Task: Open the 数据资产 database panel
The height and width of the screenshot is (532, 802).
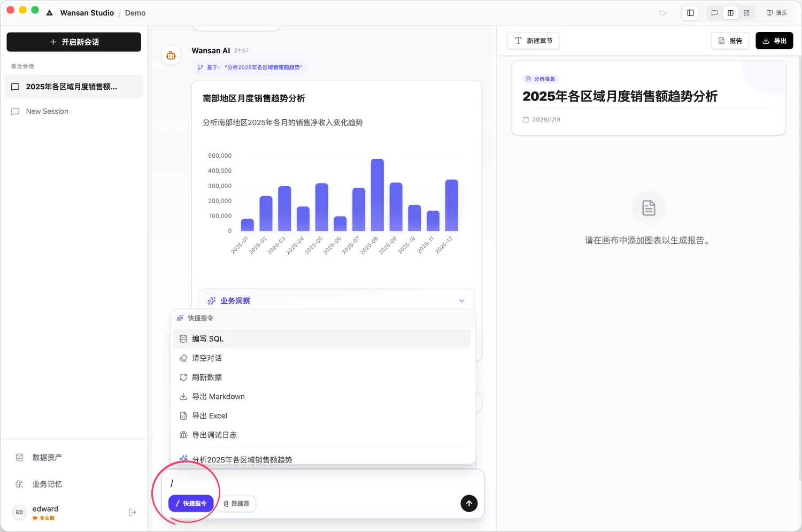Action: [47, 457]
